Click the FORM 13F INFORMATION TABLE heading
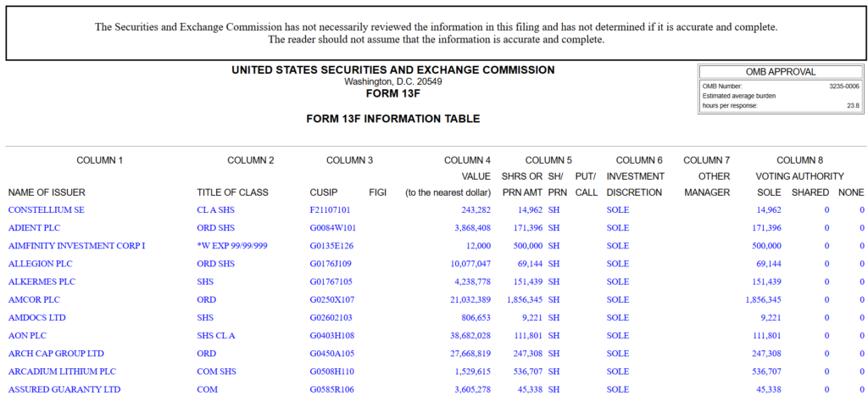Screen dimensions: 868x402 coord(393,119)
